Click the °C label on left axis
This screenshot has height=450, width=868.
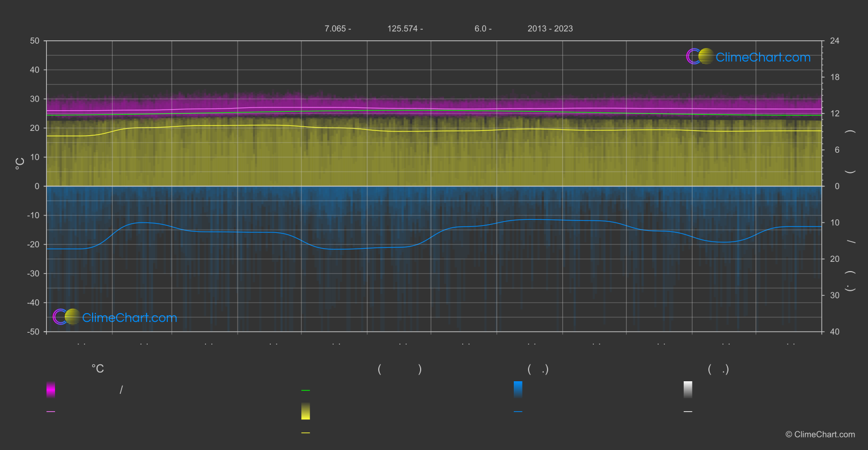click(20, 164)
